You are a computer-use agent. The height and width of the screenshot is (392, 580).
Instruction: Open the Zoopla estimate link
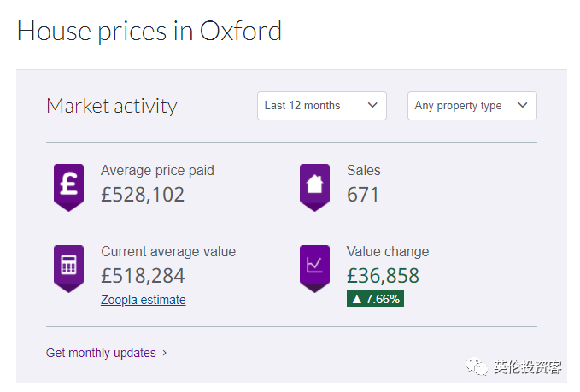(143, 300)
